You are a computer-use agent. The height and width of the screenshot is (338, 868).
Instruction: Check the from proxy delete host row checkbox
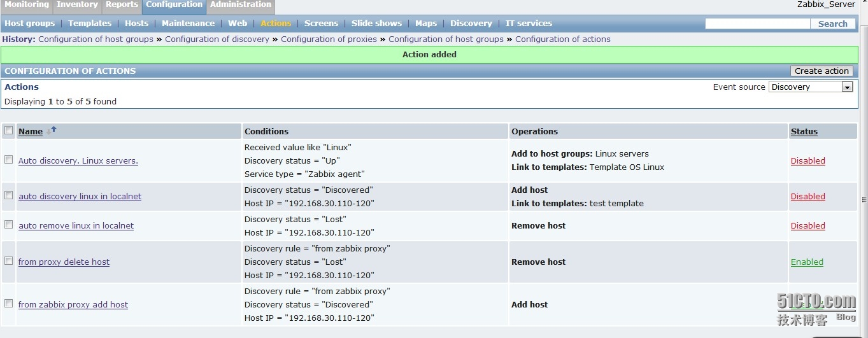coord(8,261)
